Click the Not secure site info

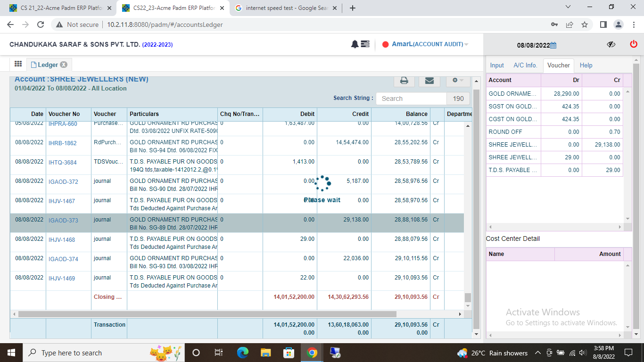77,25
